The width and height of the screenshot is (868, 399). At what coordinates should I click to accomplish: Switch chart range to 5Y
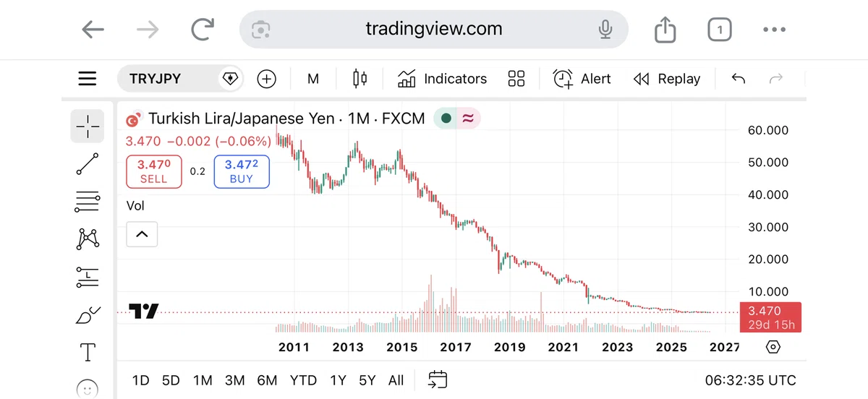367,380
